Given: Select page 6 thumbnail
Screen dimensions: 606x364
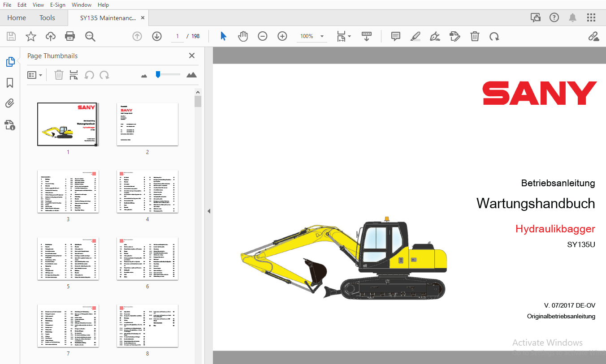Looking at the screenshot, I should point(147,259).
